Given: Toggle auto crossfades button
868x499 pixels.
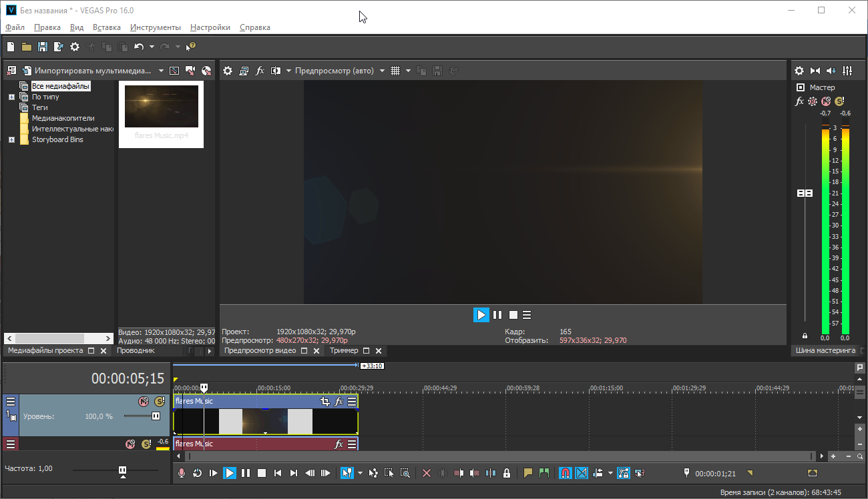Looking at the screenshot, I should tap(582, 473).
